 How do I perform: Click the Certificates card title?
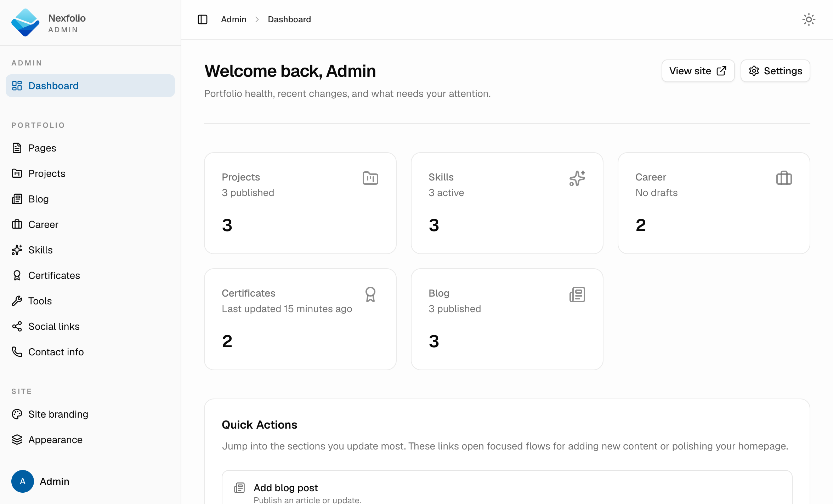pyautogui.click(x=248, y=293)
